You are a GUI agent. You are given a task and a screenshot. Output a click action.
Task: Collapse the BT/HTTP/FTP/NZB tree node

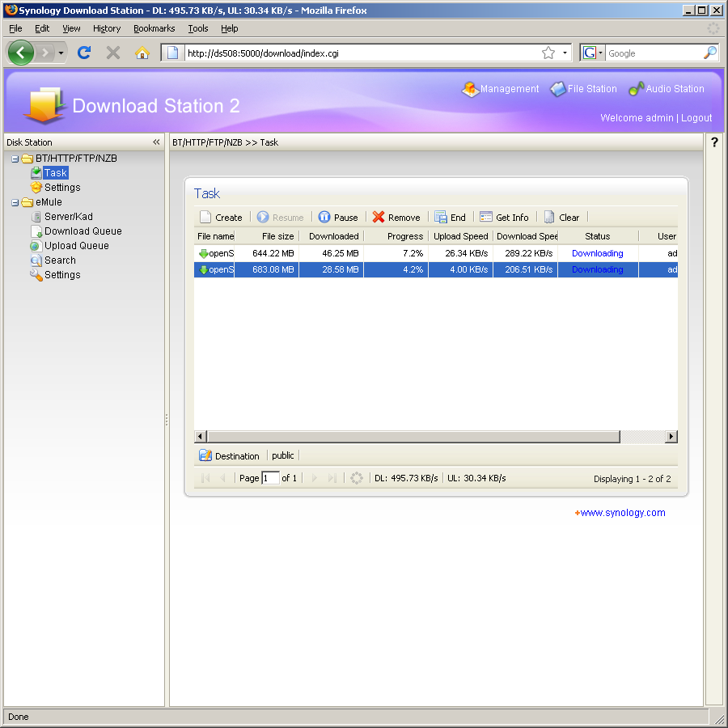[15, 159]
